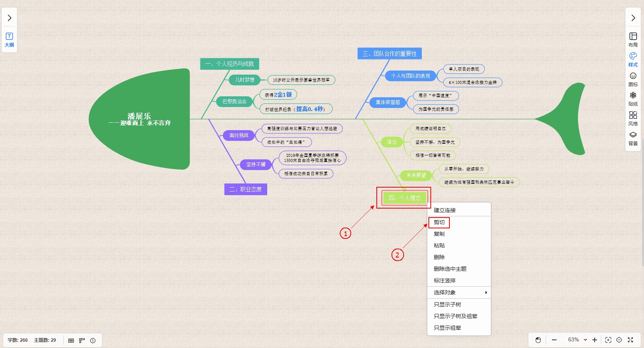Open the 风格 theme panel
The width and height of the screenshot is (644, 348).
tap(633, 118)
